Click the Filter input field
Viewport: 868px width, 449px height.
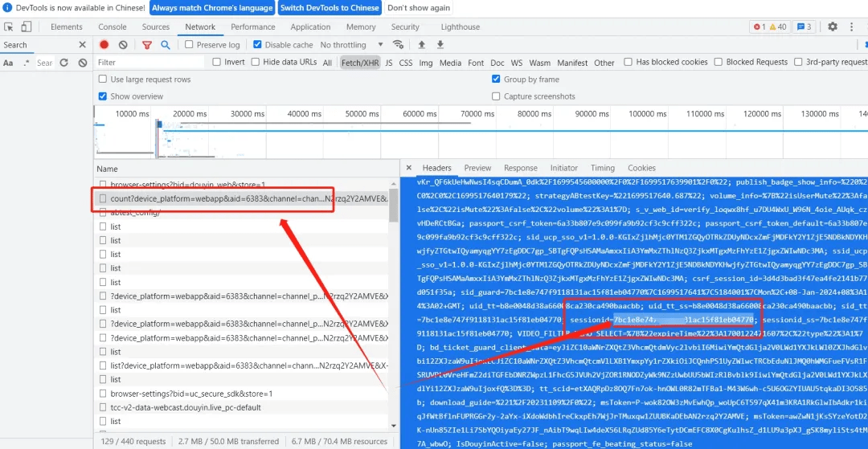pyautogui.click(x=149, y=63)
